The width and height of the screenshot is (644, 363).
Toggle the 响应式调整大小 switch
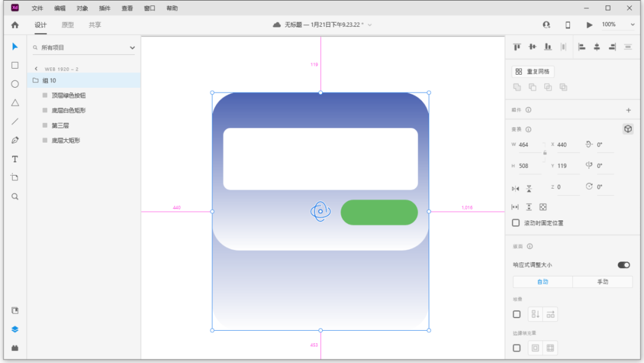(623, 265)
